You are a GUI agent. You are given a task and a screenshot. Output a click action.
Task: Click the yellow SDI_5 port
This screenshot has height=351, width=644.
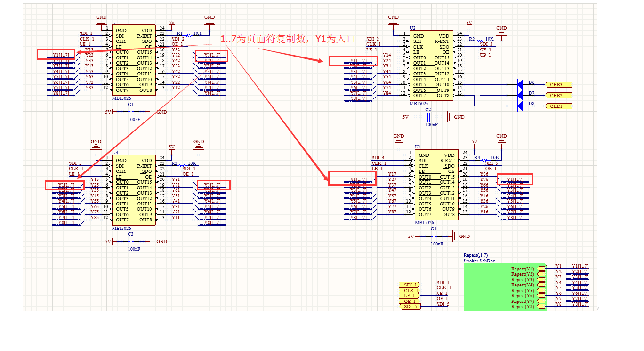pos(410,307)
